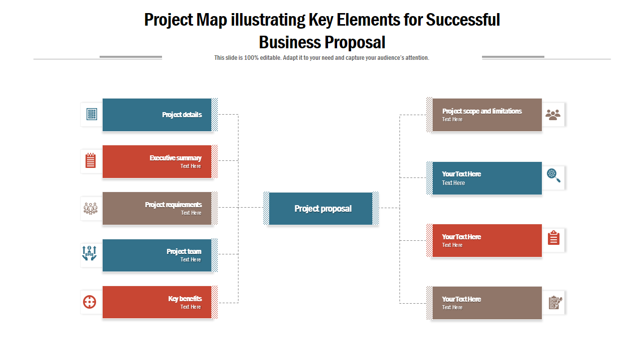The image size is (644, 362).
Task: Click the people group icon beside Project requirements
Action: tap(91, 208)
